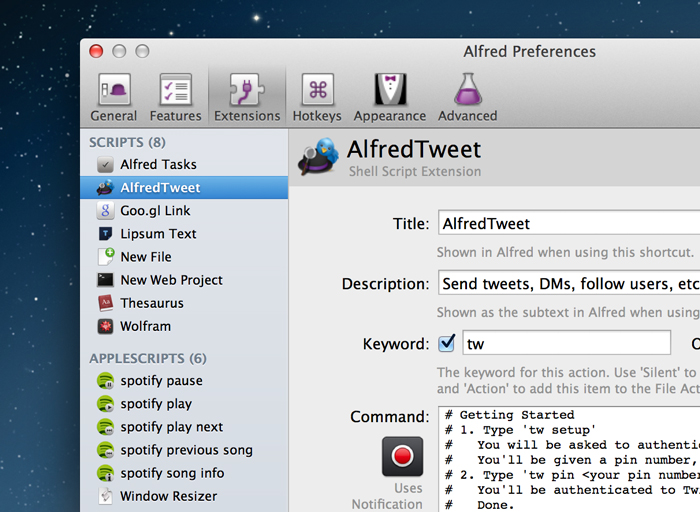
Task: Click the spotify pause icon
Action: [105, 381]
